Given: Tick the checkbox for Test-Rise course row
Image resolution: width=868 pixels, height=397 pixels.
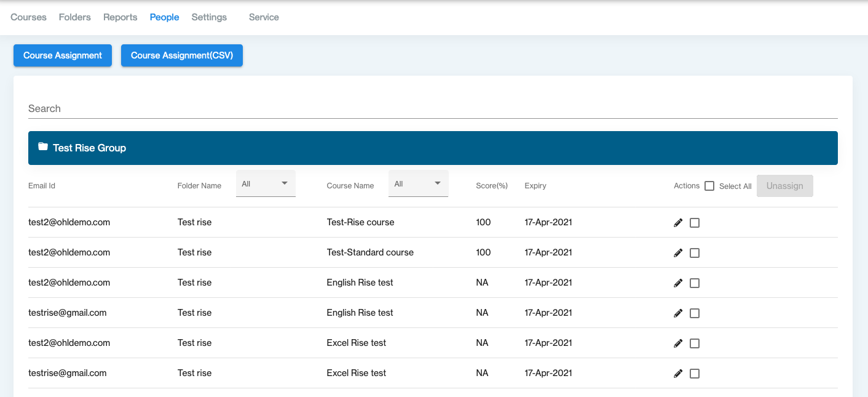Looking at the screenshot, I should (695, 223).
